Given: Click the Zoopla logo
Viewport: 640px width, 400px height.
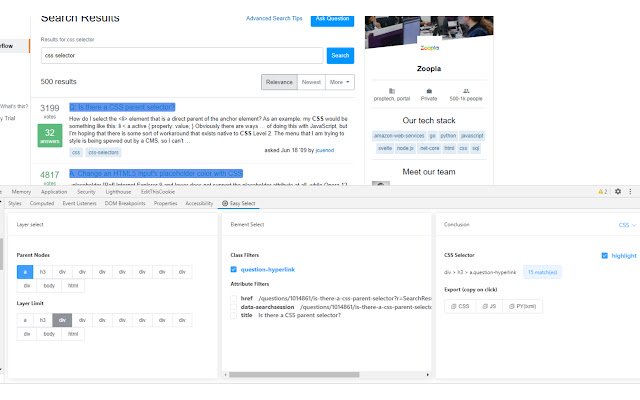Looking at the screenshot, I should (429, 48).
